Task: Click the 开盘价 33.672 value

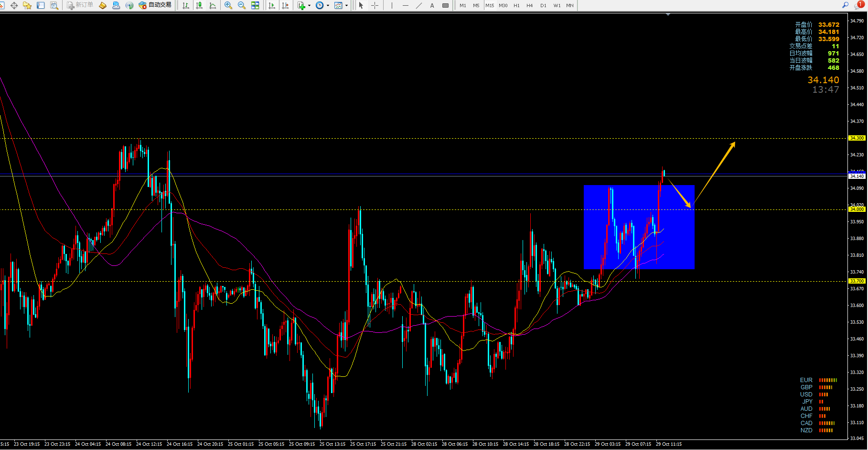Action: (828, 24)
